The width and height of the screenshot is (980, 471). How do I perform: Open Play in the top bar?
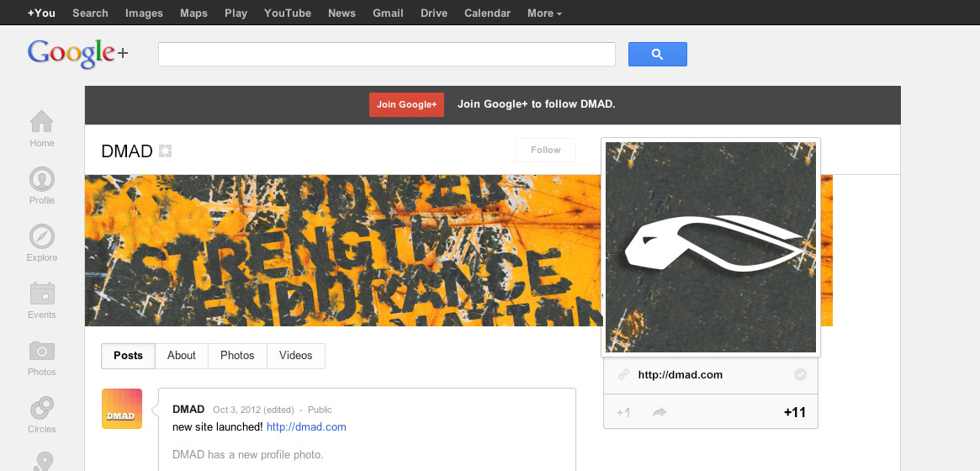(x=236, y=13)
